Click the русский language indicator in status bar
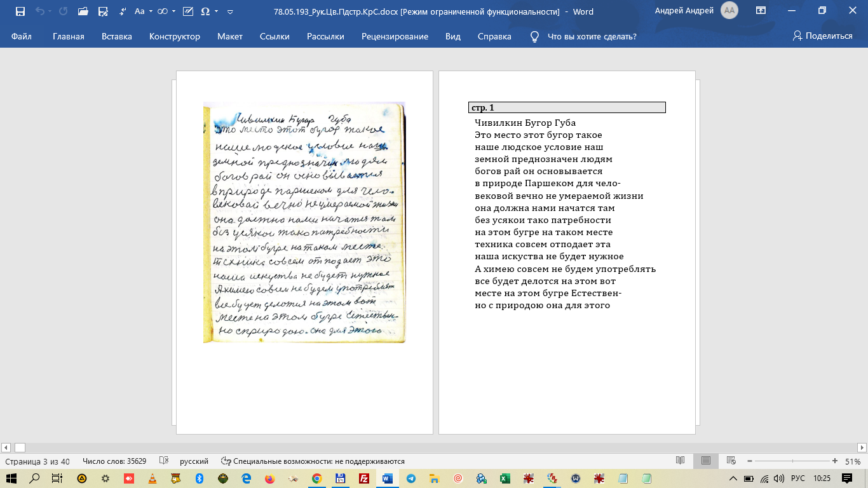868x488 pixels. point(194,461)
